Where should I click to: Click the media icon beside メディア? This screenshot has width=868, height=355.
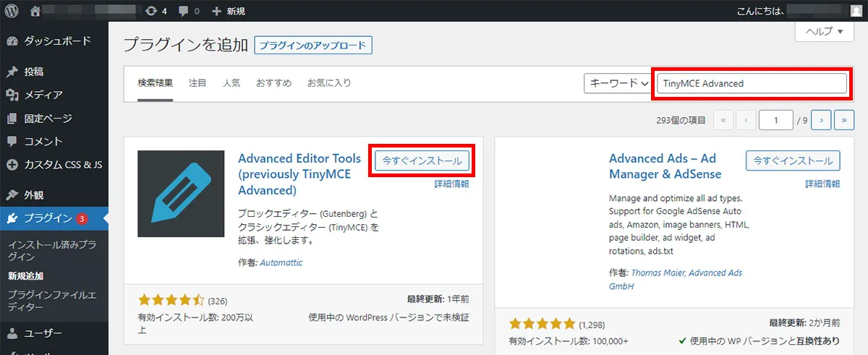(12, 95)
